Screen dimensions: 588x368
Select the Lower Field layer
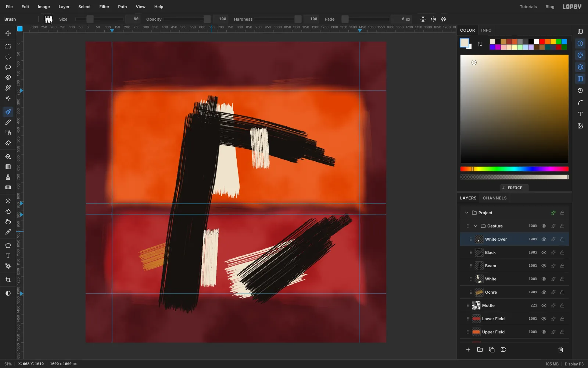tap(514, 319)
